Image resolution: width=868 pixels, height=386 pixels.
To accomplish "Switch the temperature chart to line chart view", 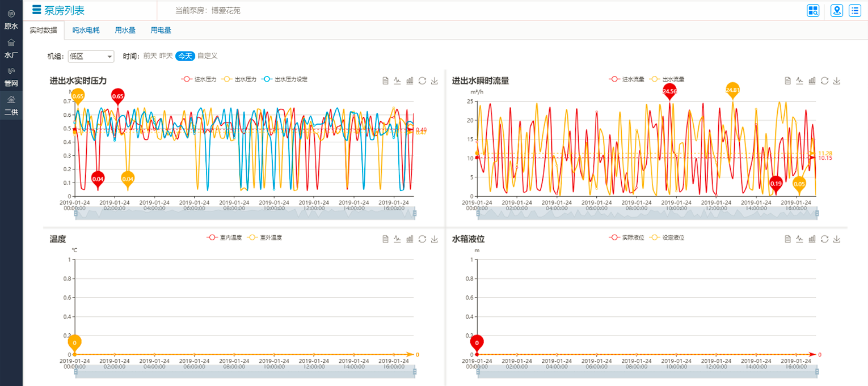I will pyautogui.click(x=397, y=239).
